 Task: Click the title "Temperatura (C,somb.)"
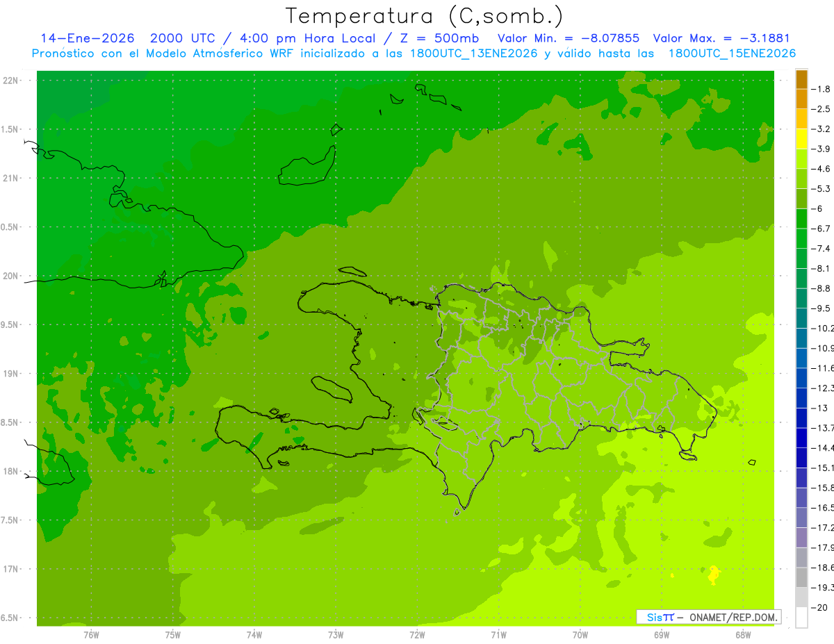[425, 16]
